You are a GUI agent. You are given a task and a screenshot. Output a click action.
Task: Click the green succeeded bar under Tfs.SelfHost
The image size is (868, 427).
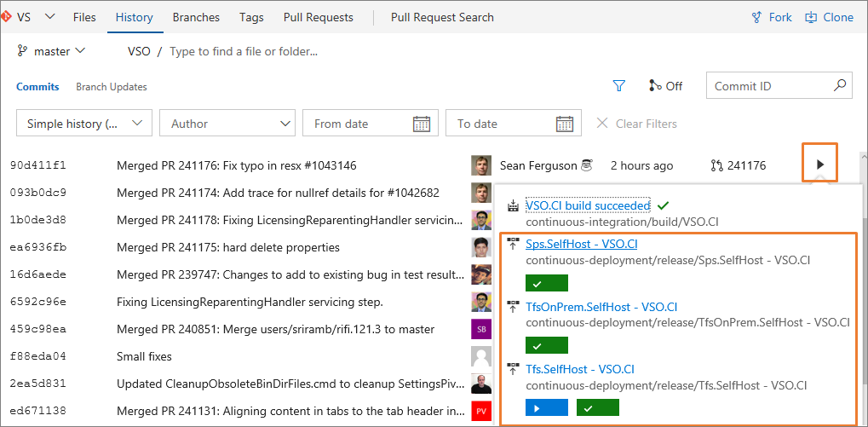pyautogui.click(x=598, y=407)
